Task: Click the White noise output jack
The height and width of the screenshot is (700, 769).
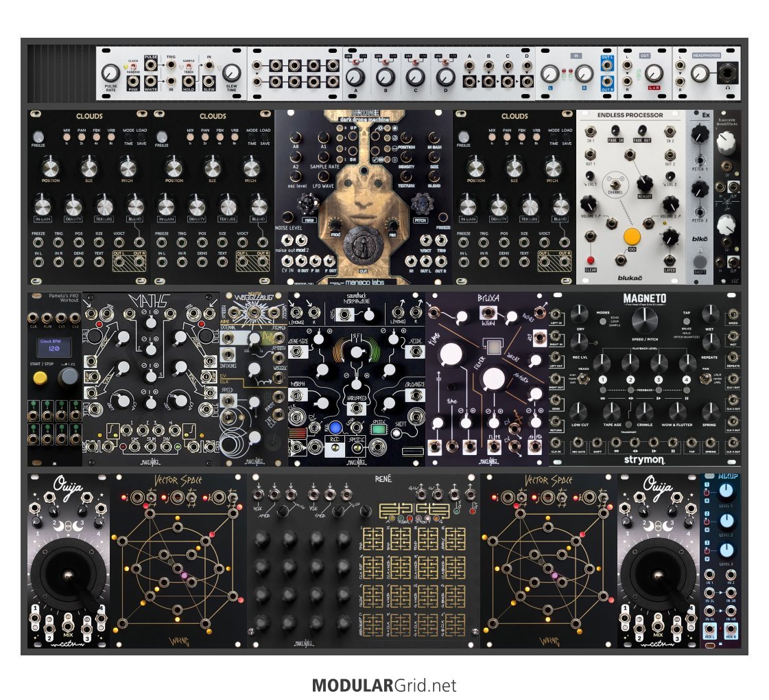Action: 150,81
